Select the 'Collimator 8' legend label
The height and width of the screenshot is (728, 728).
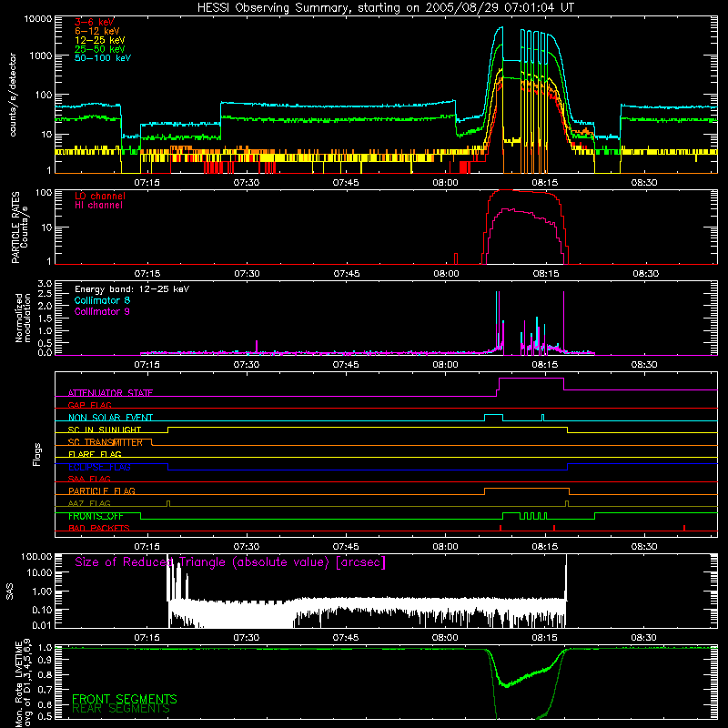click(x=102, y=300)
